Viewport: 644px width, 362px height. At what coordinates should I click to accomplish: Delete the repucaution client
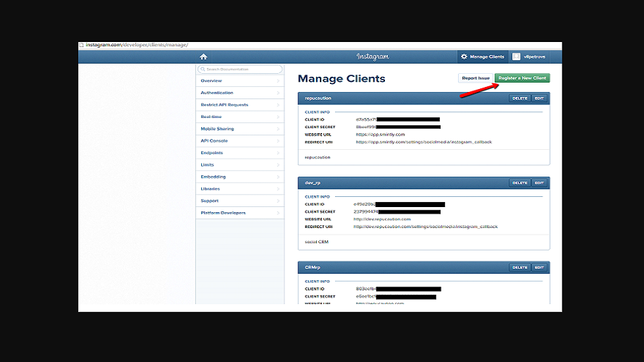(520, 98)
